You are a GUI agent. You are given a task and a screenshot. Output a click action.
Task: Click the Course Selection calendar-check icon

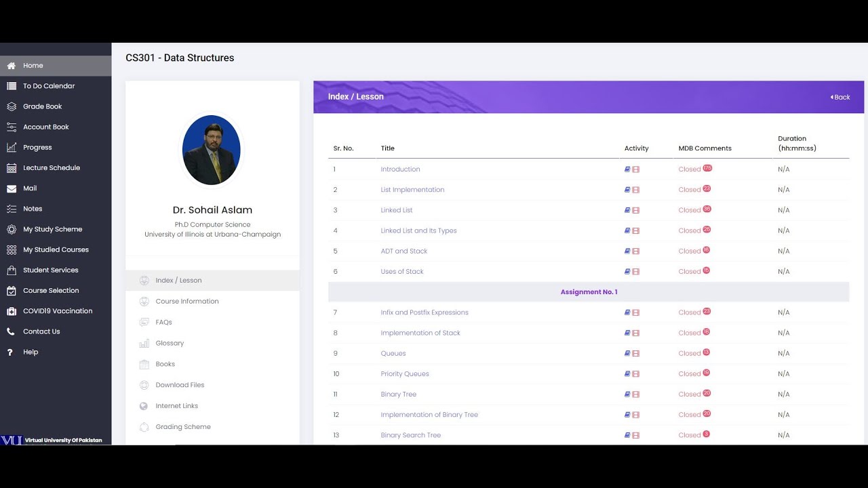pyautogui.click(x=11, y=291)
